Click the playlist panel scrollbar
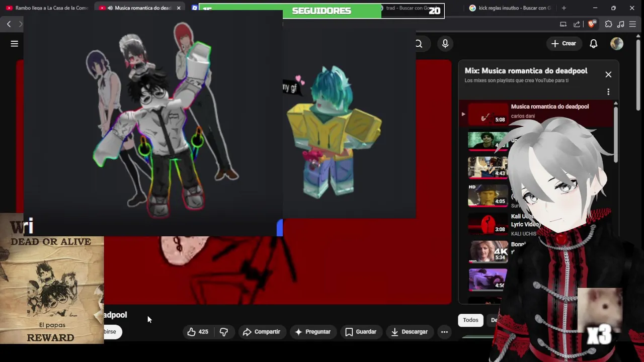The height and width of the screenshot is (362, 644). 616,134
